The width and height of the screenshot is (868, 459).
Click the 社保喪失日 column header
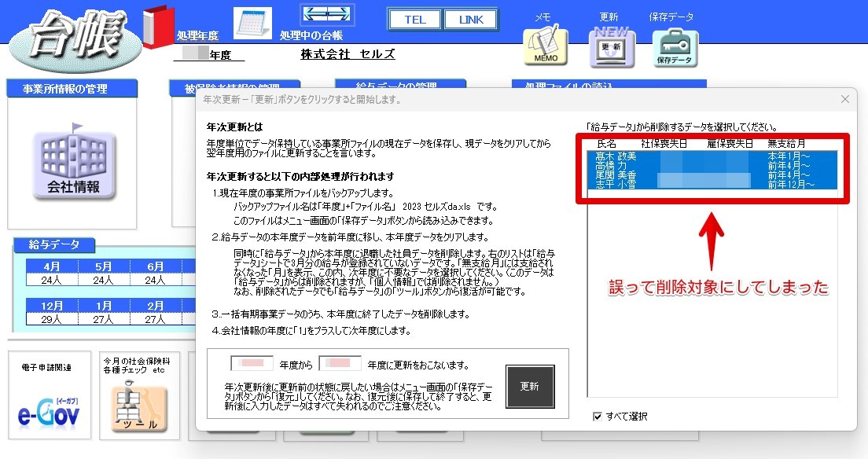(664, 143)
